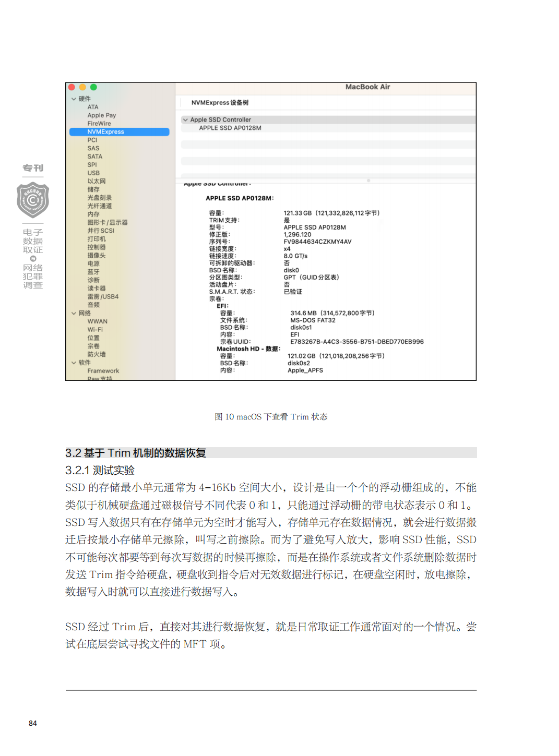Click the NVMExpress设备树 column header
This screenshot has height=756, width=559.
click(220, 103)
